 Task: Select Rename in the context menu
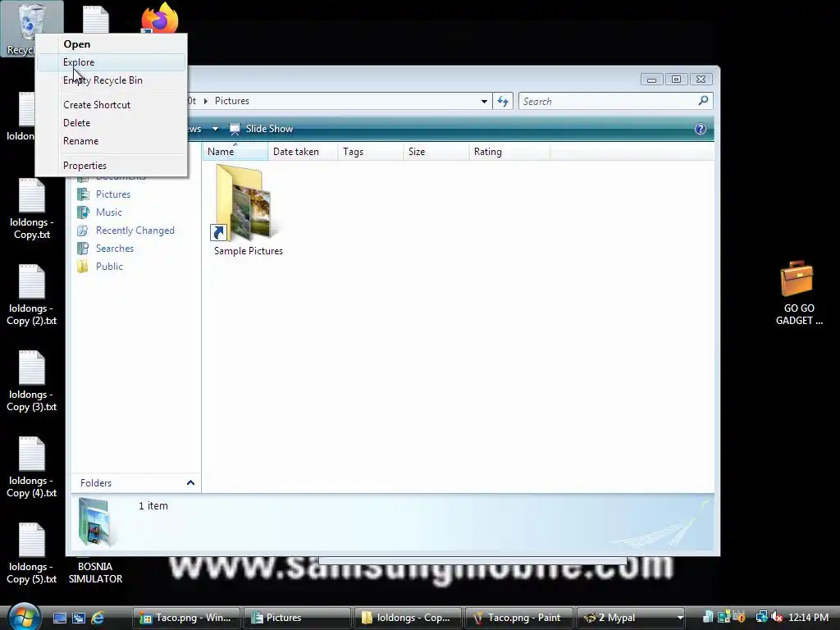[x=112, y=141]
